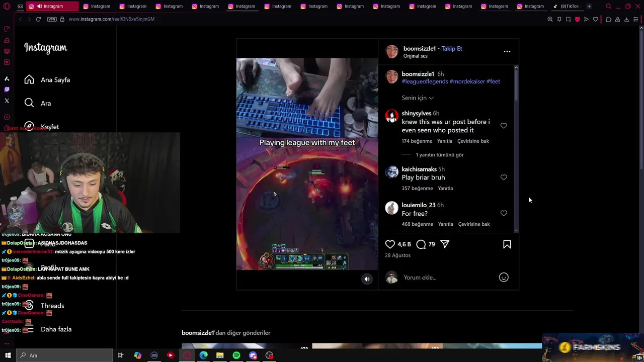Viewport: 644px width, 362px height.
Task: Open boomsizzle1 avatar in post header
Action: [x=392, y=52]
